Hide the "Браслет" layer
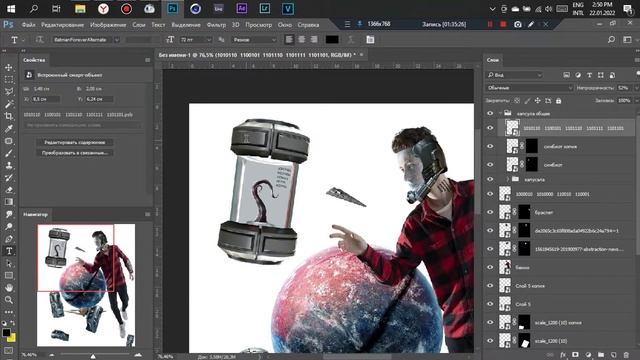The width and height of the screenshot is (640, 360). tap(490, 212)
